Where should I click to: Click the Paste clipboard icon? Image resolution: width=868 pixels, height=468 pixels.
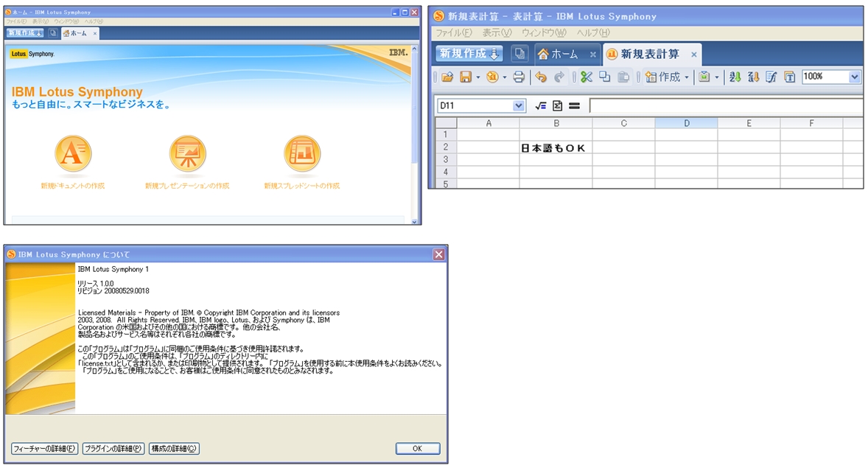(623, 77)
